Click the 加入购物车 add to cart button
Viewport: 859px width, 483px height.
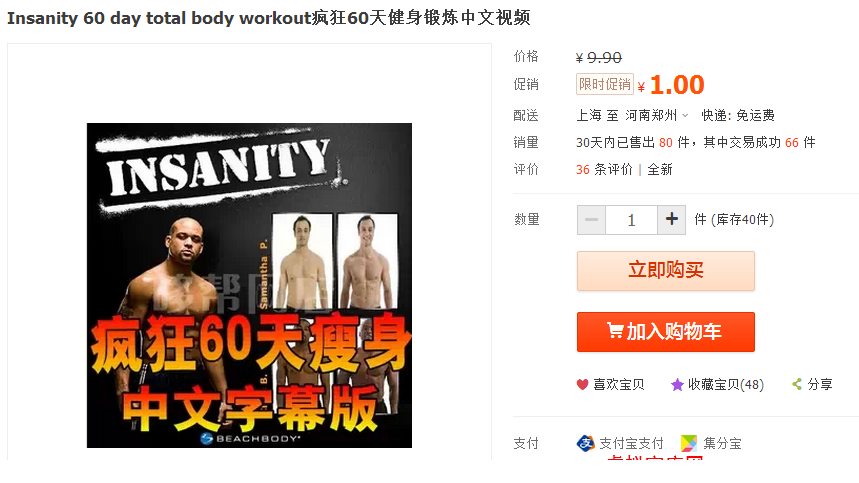pos(666,332)
